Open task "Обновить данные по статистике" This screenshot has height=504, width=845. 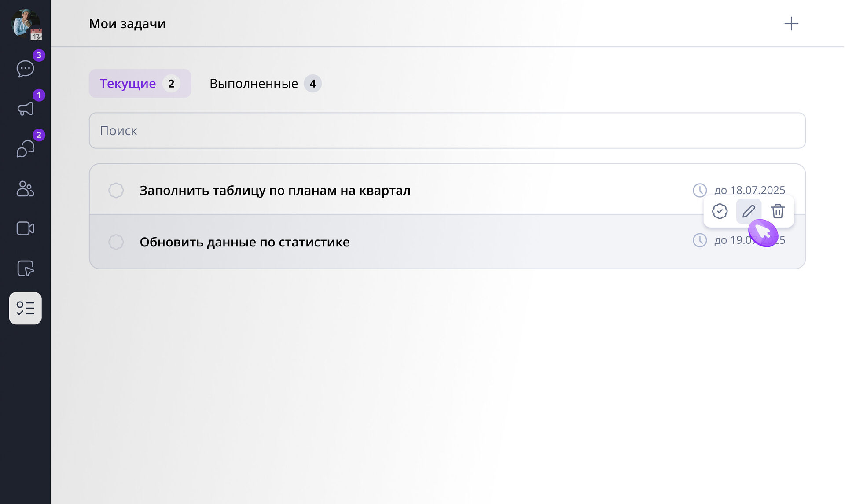coord(244,242)
